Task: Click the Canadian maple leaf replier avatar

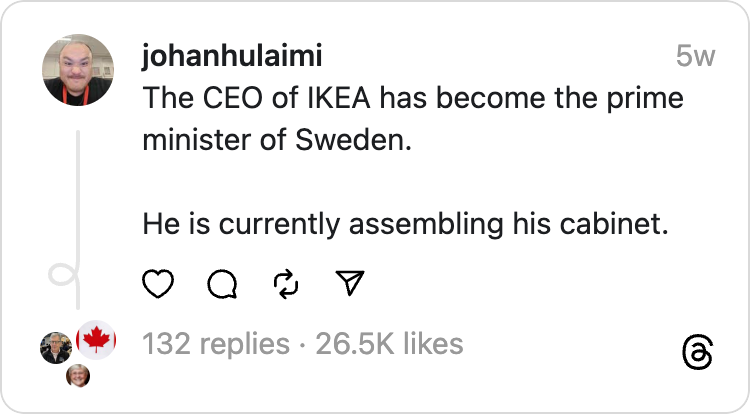Action: coord(97,340)
